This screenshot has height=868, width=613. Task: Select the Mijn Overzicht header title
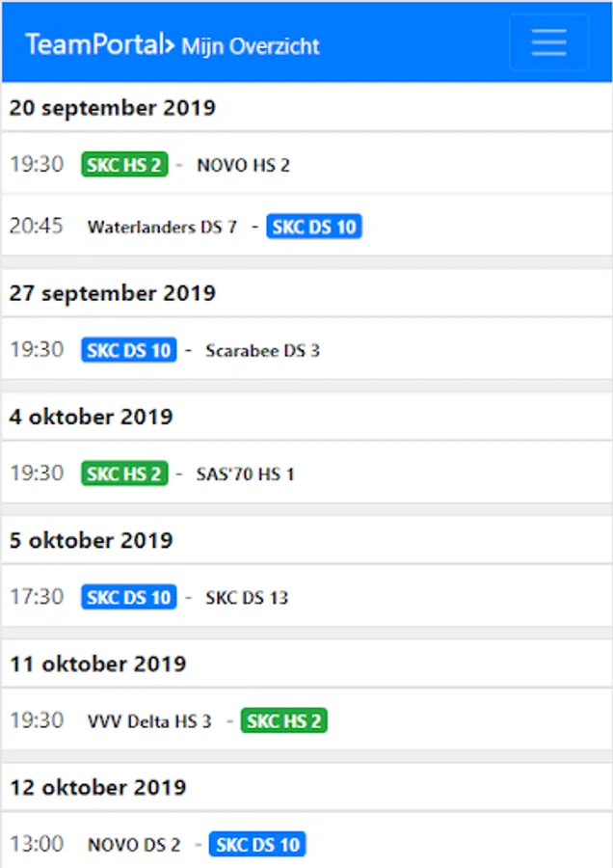click(251, 46)
